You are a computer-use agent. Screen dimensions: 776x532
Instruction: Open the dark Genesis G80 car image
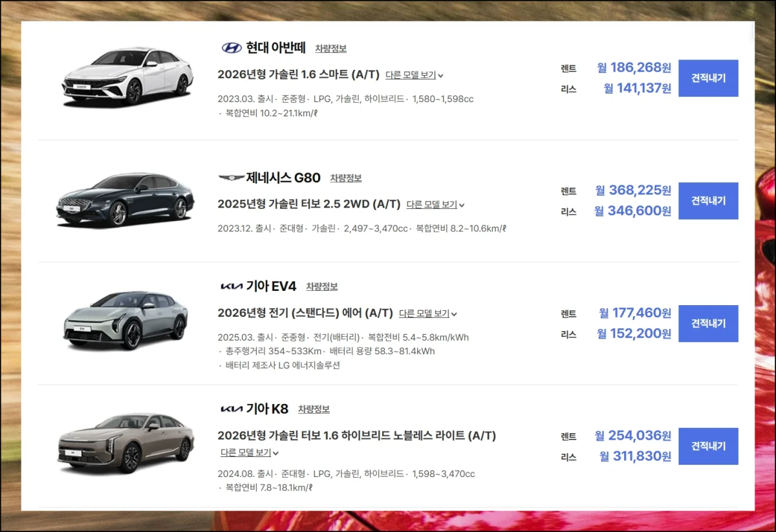tap(125, 200)
